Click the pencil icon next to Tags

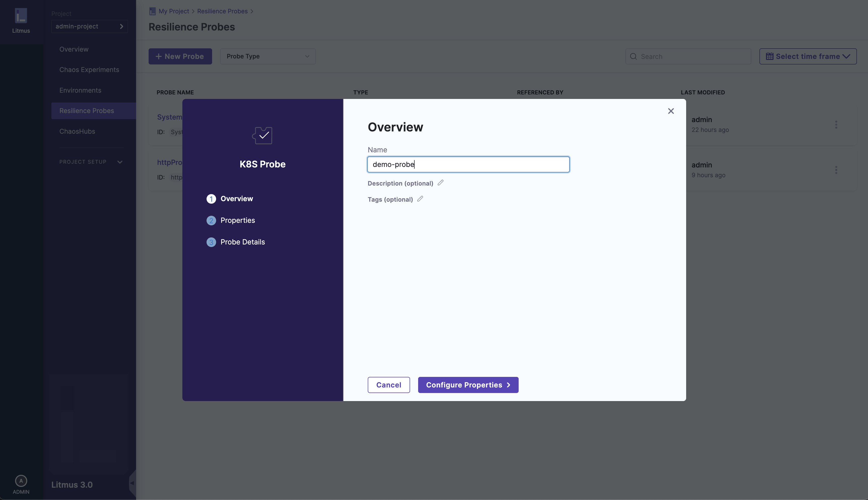420,199
